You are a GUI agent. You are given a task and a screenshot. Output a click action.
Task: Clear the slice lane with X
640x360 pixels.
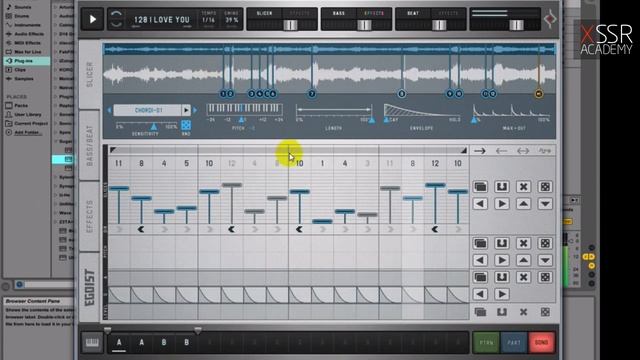(523, 187)
